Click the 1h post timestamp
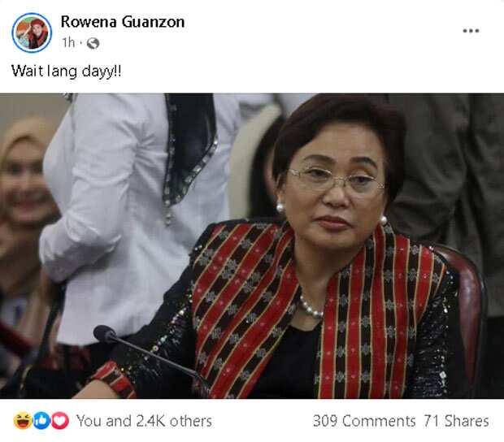This screenshot has height=442, width=504. [x=68, y=42]
